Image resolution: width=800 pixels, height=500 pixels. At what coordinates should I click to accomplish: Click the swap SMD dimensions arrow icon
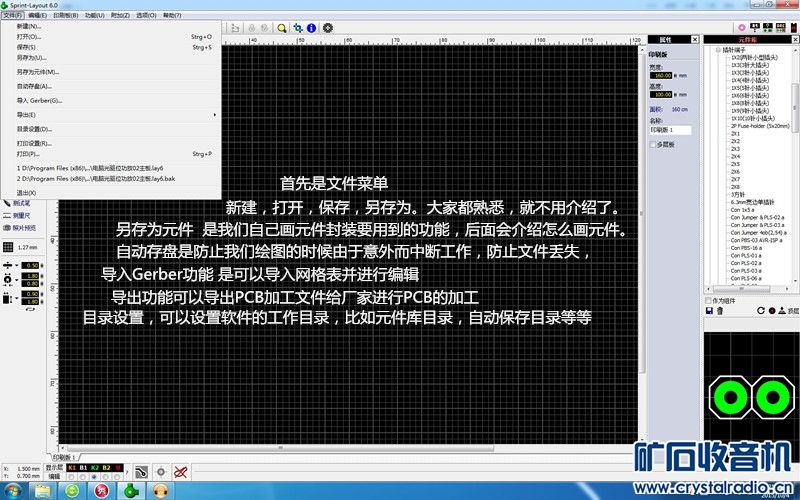pyautogui.click(x=30, y=309)
